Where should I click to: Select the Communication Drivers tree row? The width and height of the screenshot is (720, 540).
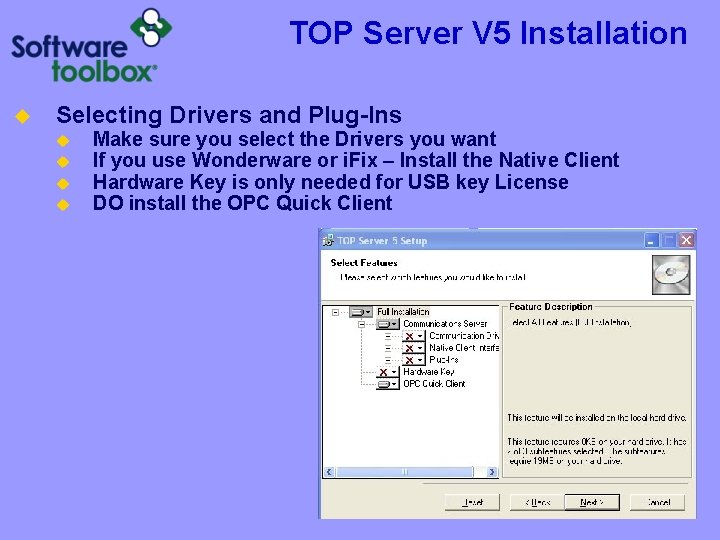point(464,336)
